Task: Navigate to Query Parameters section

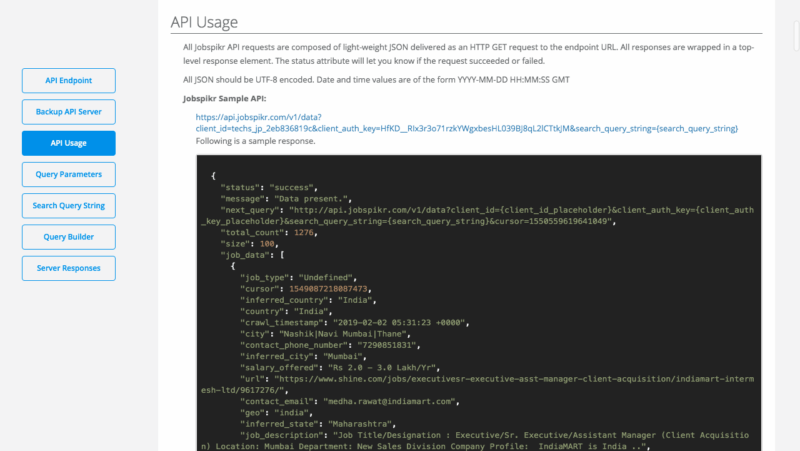Action: (68, 174)
